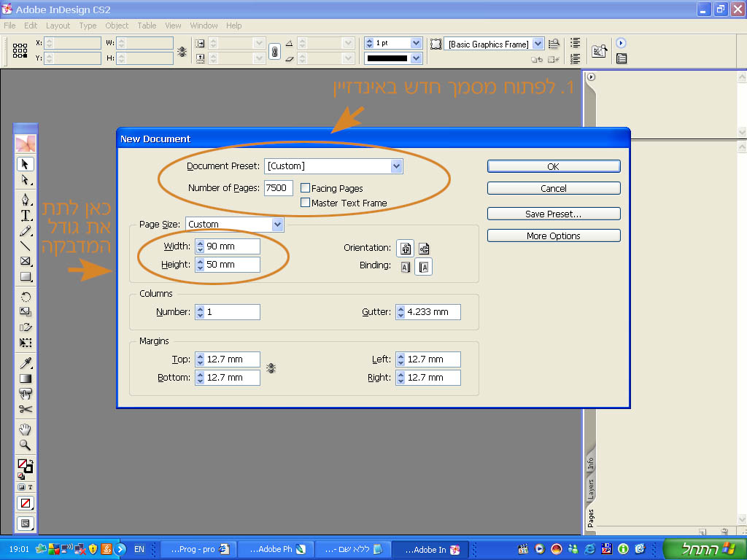This screenshot has width=747, height=560.
Task: Open the Document Preset dropdown
Action: (396, 166)
